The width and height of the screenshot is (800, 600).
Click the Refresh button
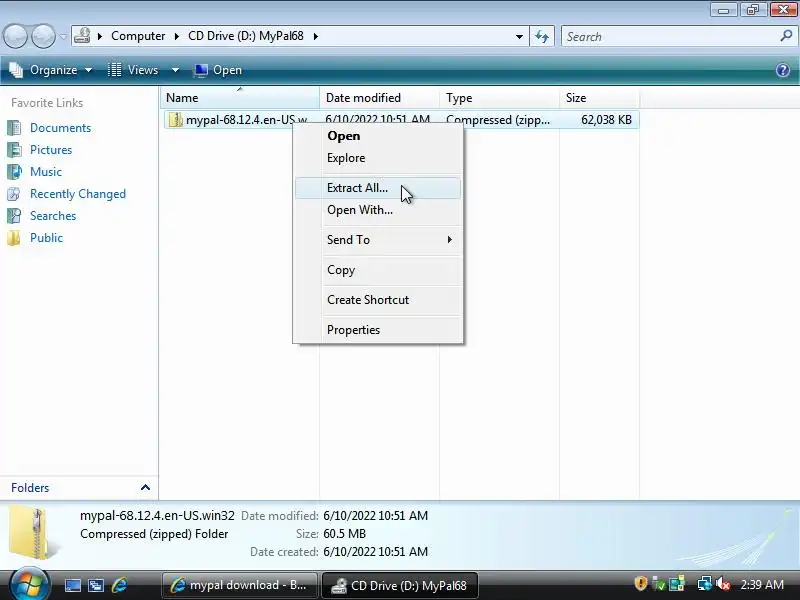click(x=542, y=36)
